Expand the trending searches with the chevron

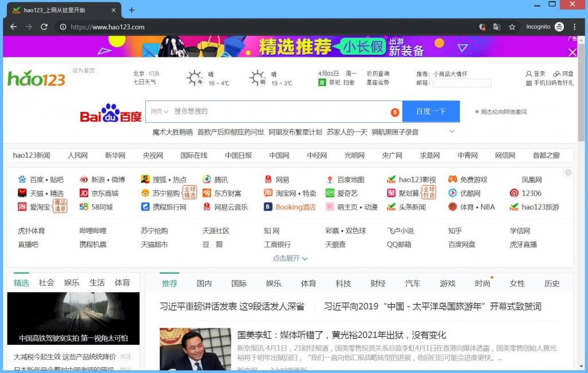(452, 131)
